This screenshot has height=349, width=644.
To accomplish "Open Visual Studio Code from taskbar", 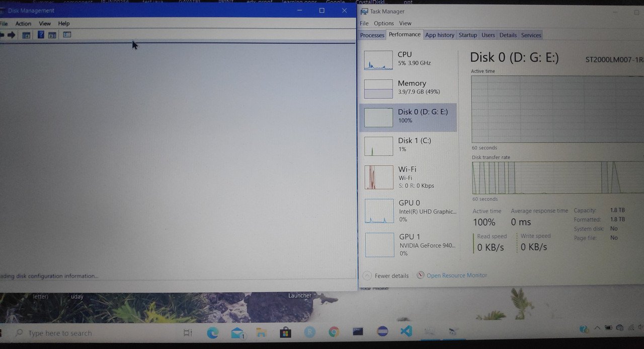I will (x=407, y=331).
